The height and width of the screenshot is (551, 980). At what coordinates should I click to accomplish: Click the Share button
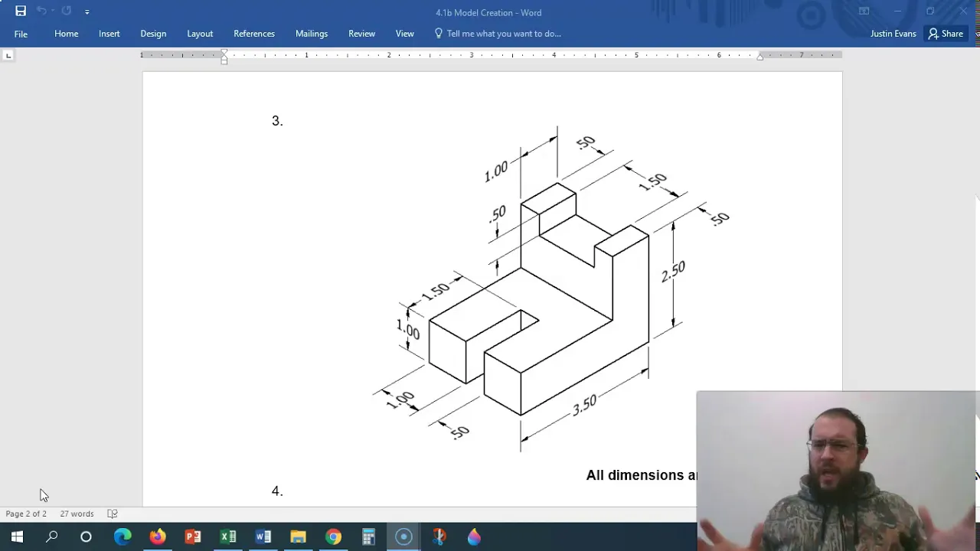click(x=946, y=34)
